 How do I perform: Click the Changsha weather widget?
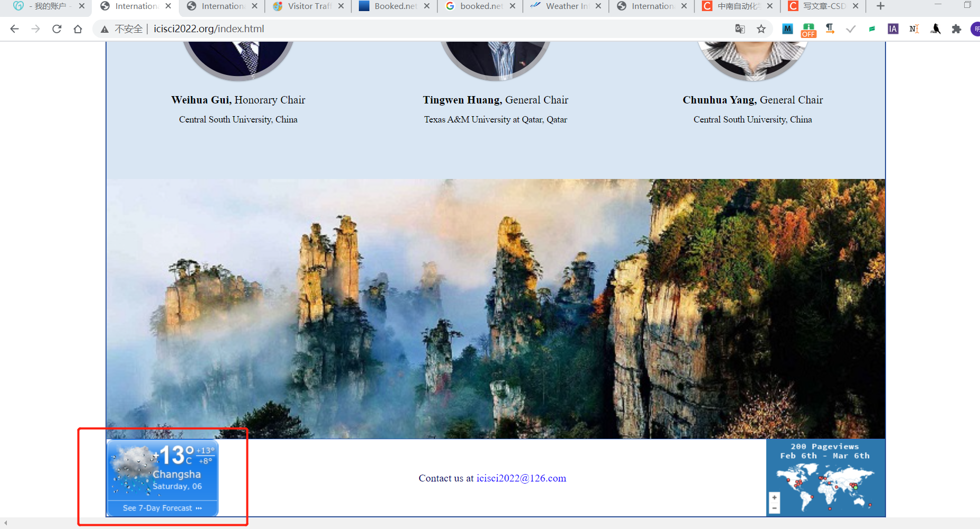[162, 478]
